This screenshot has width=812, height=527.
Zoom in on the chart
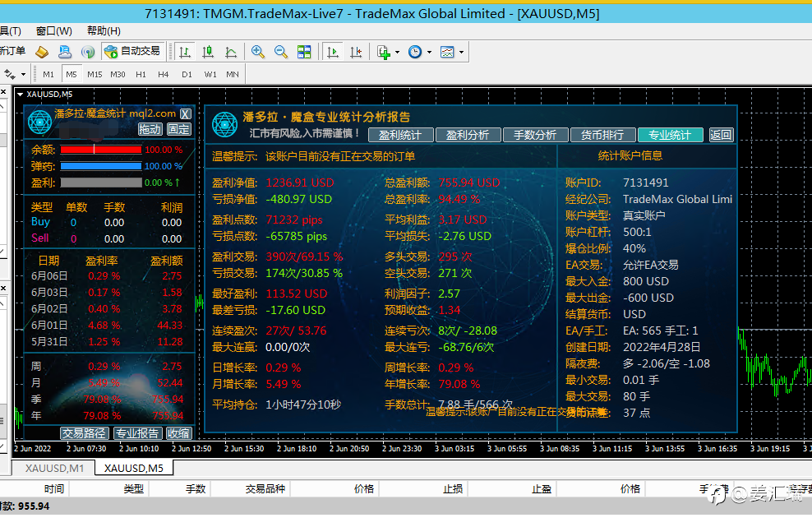click(258, 51)
